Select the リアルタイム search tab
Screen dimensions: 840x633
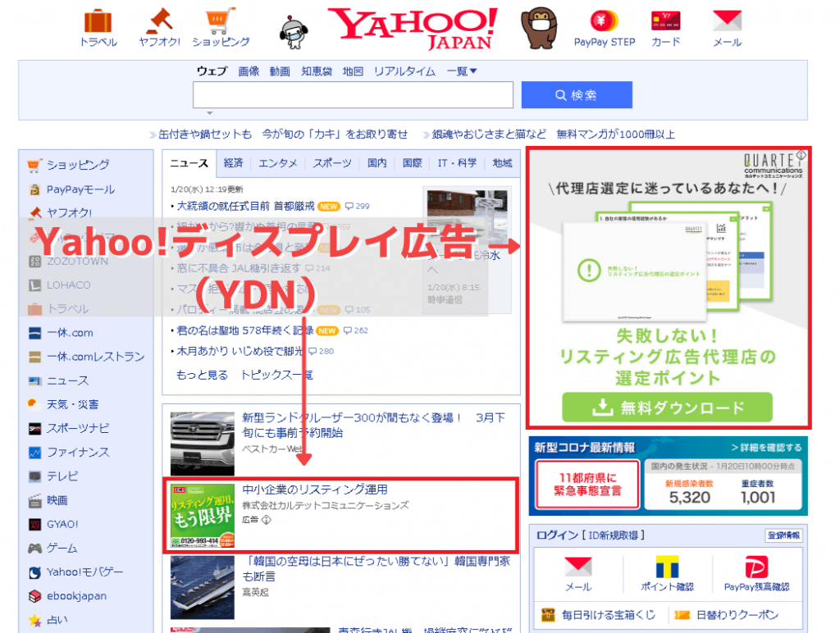point(404,71)
